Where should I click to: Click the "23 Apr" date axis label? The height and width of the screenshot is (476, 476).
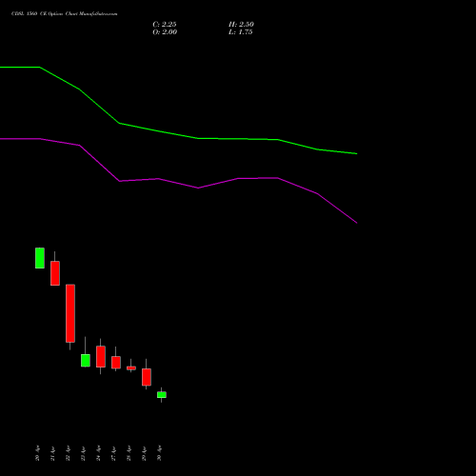(83, 453)
